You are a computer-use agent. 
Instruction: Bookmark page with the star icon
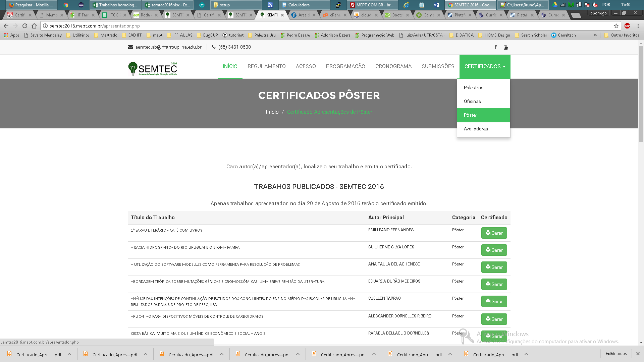point(616,26)
